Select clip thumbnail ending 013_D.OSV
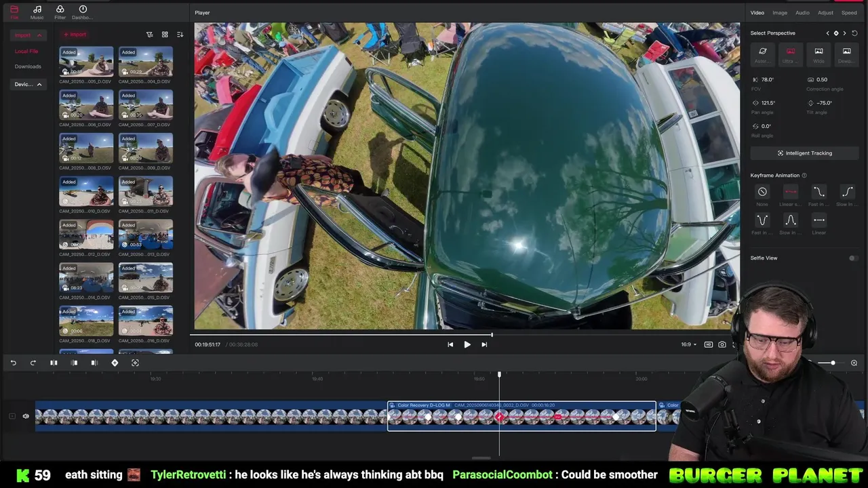 pyautogui.click(x=146, y=235)
